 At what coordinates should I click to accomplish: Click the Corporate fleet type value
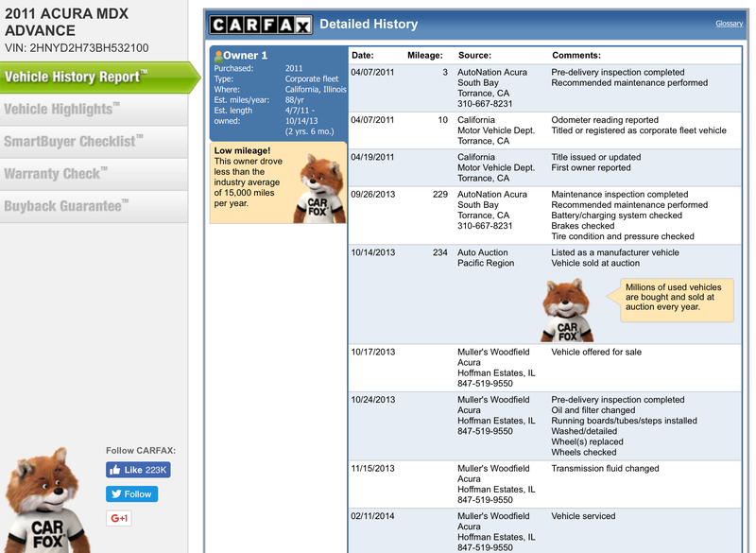click(312, 79)
